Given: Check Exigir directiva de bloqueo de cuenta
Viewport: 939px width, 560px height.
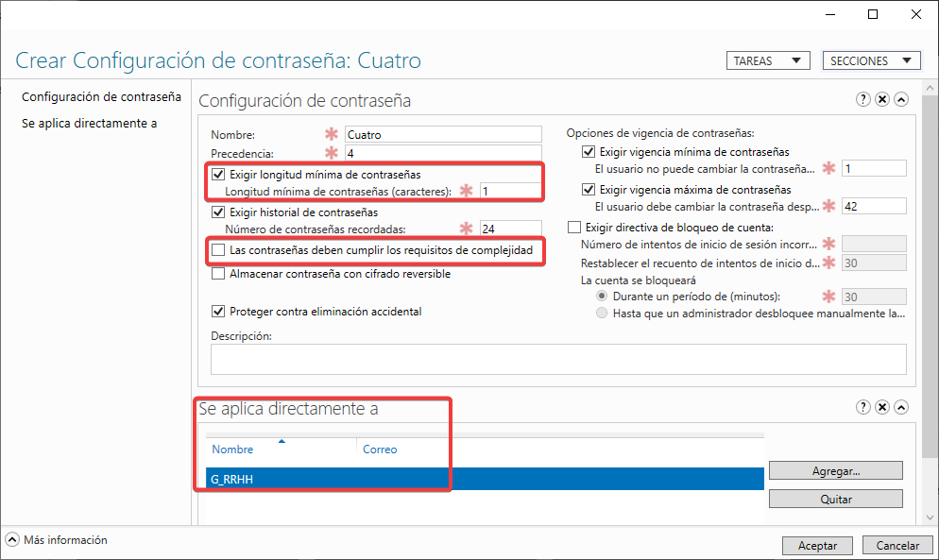Looking at the screenshot, I should [574, 227].
